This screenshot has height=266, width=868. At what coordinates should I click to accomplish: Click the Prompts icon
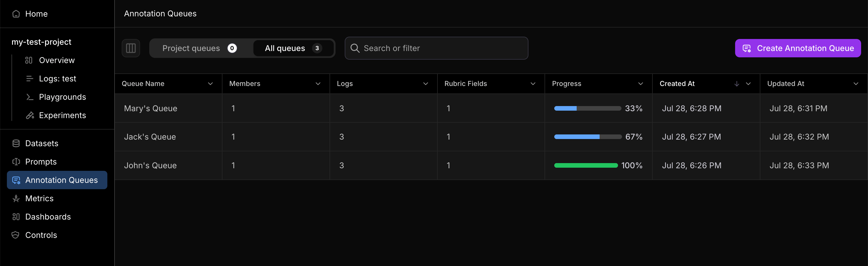(x=16, y=162)
